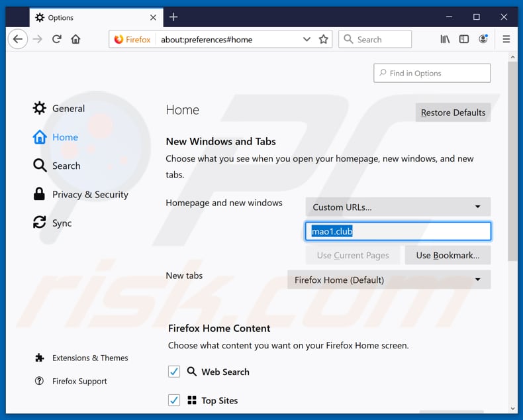This screenshot has width=523, height=420.
Task: Select the Home category in sidebar
Action: 56,137
